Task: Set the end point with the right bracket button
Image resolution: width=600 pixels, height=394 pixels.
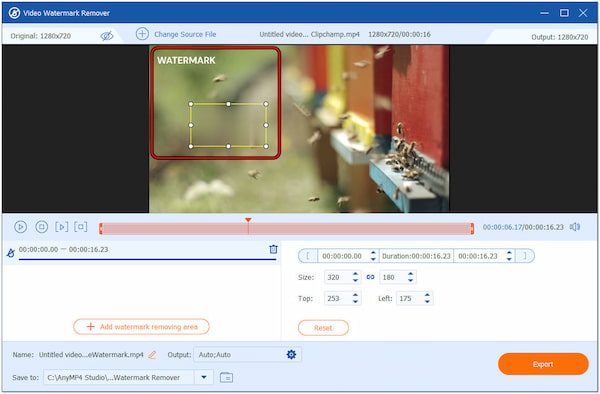Action: pos(525,256)
